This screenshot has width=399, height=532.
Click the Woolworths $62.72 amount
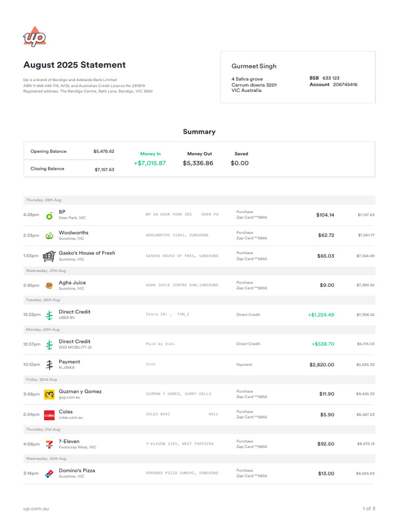326,235
